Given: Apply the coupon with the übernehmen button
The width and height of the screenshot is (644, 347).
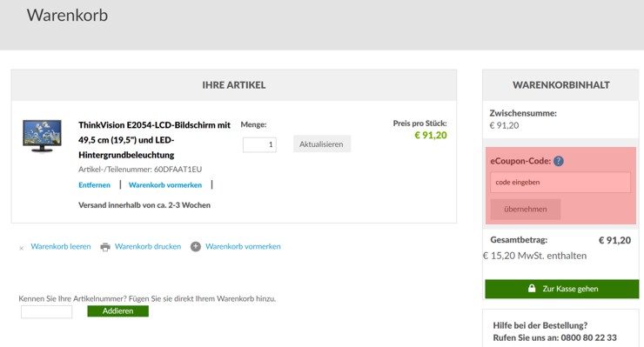Looking at the screenshot, I should pyautogui.click(x=526, y=209).
